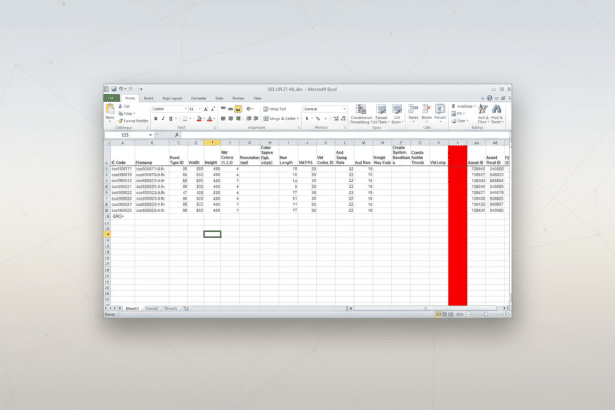Image resolution: width=615 pixels, height=410 pixels.
Task: Toggle top align in Alignment group
Action: coord(223,109)
